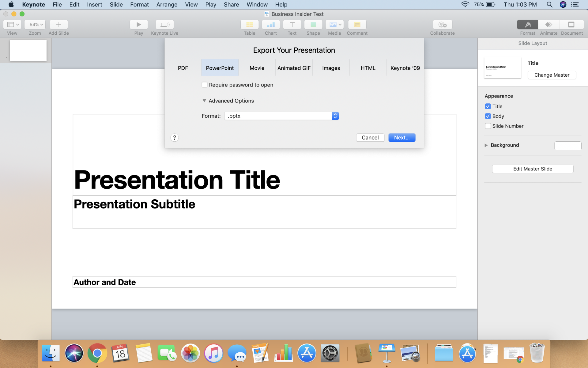This screenshot has height=368, width=588.
Task: Open the Arrange menu
Action: coord(167,5)
